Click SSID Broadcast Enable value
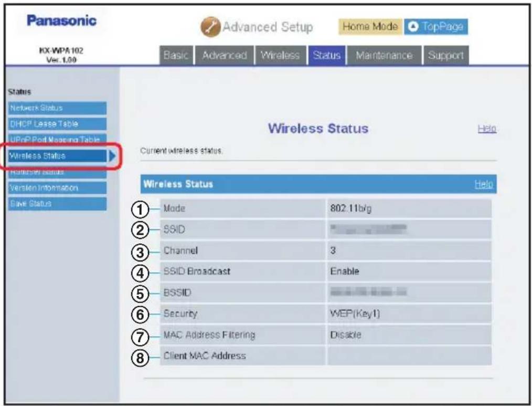 [x=344, y=271]
